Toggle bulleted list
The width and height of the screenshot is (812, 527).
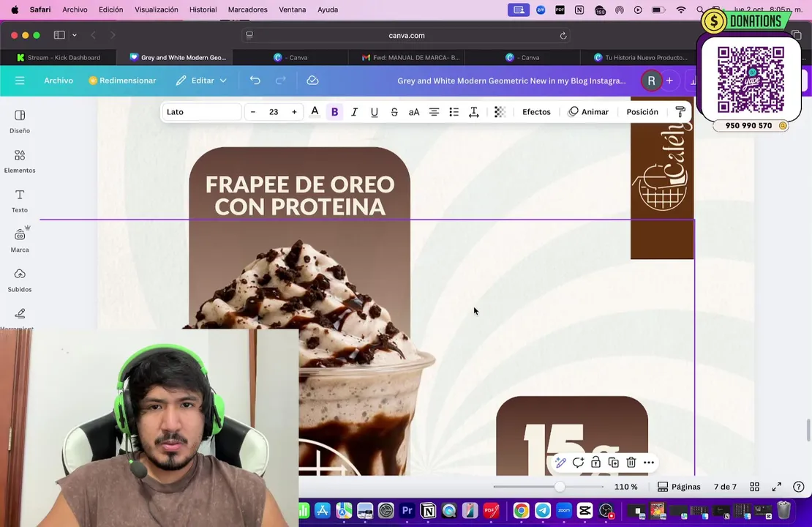coord(454,112)
